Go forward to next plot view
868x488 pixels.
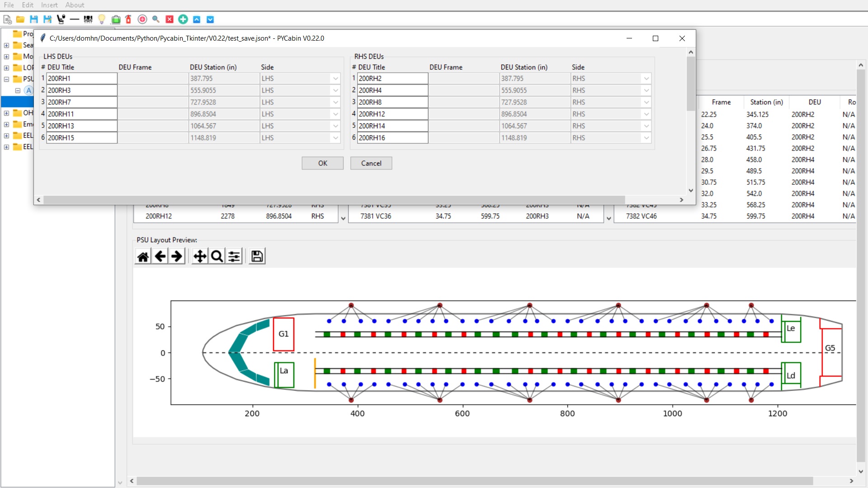(x=177, y=257)
